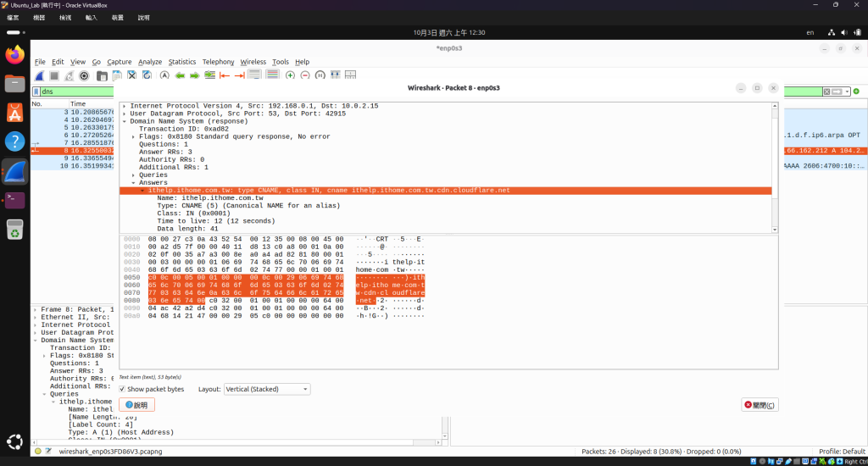Open the Analyze menu
This screenshot has width=868, height=466.
150,62
